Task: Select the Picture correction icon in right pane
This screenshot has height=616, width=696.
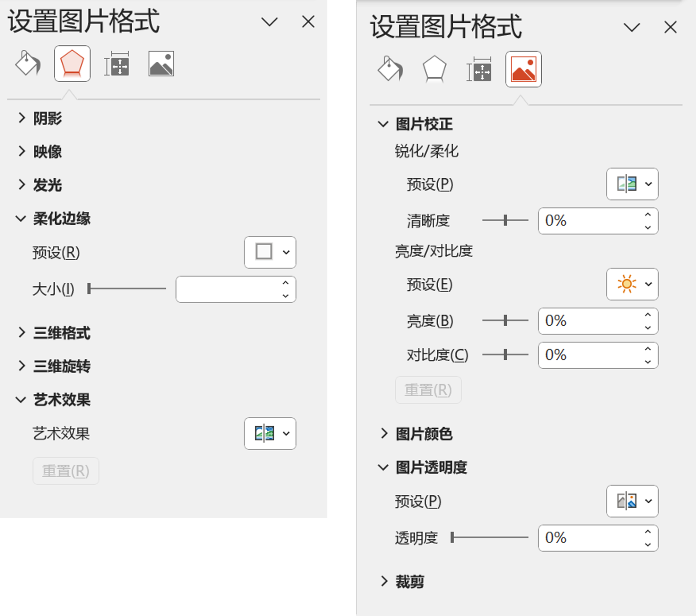Action: point(524,69)
